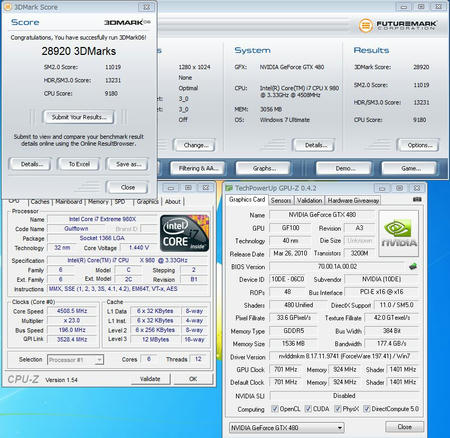
Task: Click the BIOS Version field in GPU-Z
Action: pos(337,267)
